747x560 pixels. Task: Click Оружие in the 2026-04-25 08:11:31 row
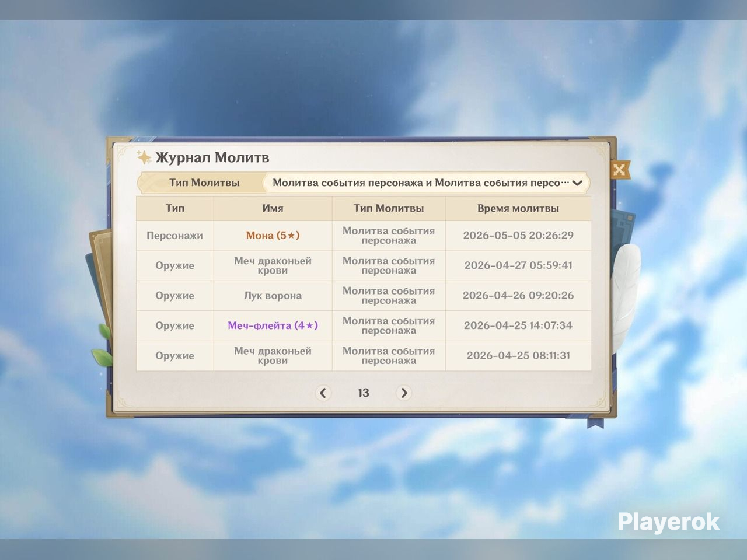[175, 356]
